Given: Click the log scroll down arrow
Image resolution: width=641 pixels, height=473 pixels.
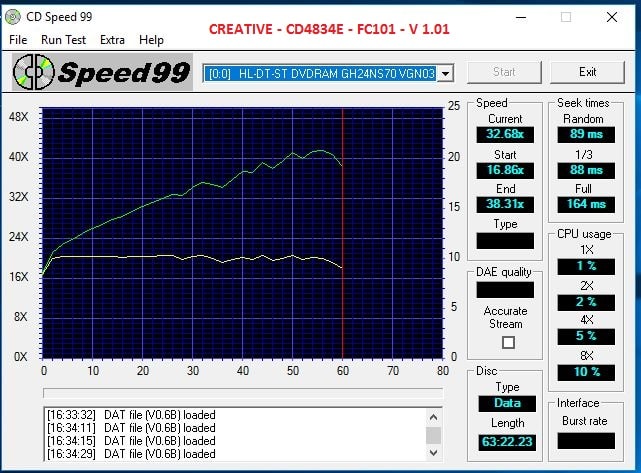Looking at the screenshot, I should (x=434, y=453).
